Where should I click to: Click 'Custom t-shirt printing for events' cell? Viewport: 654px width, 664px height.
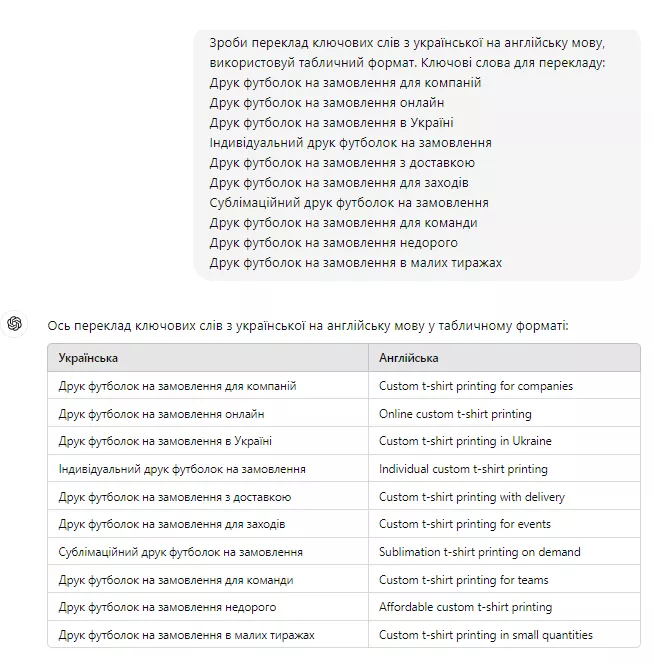(x=465, y=524)
